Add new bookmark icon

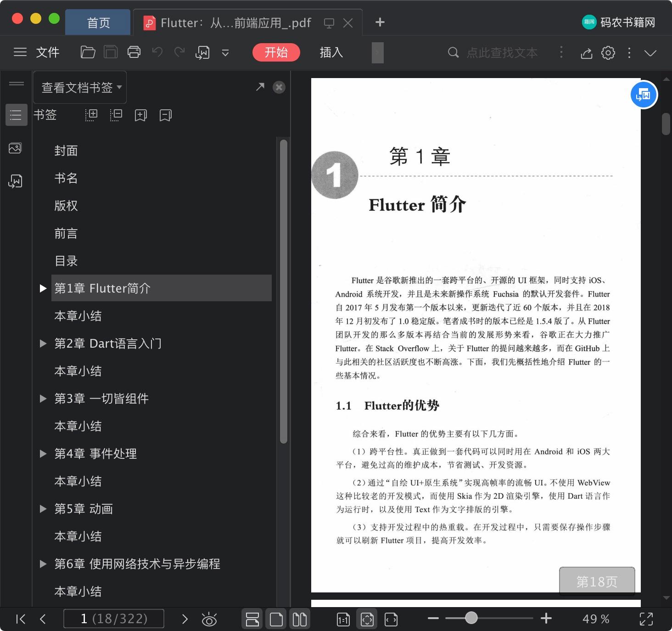141,115
